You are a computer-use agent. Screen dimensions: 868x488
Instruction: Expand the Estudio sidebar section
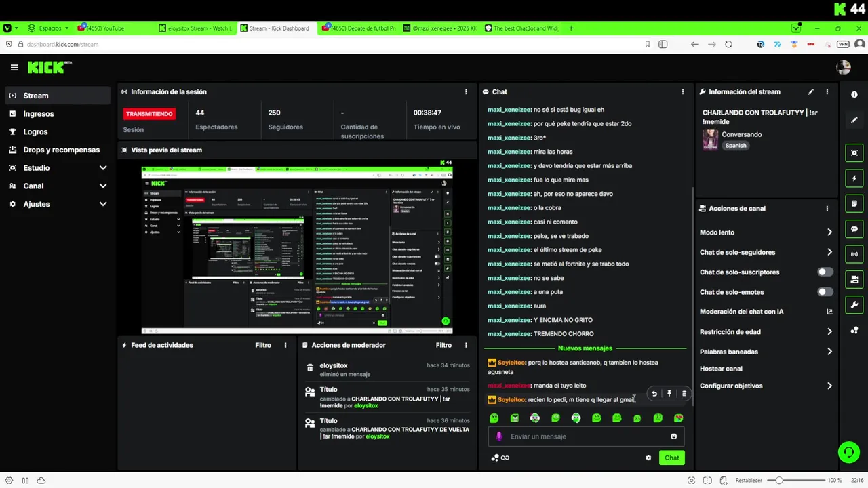click(103, 168)
